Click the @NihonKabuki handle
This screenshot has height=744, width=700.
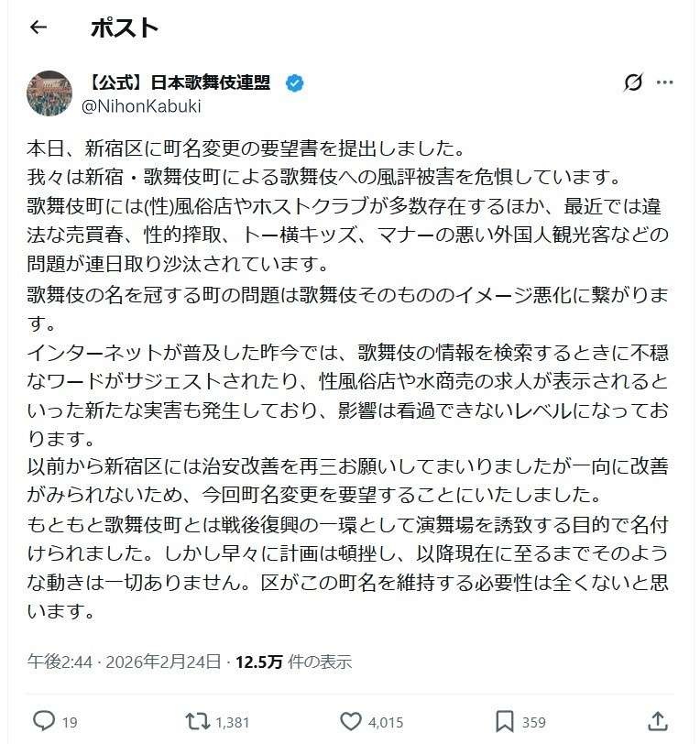pos(141,106)
